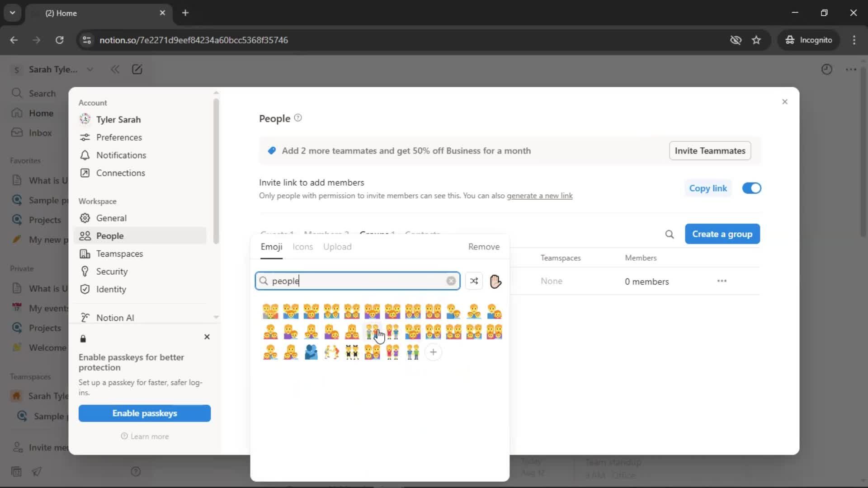Select the blue people hugging emoji
The width and height of the screenshot is (868, 488).
[x=311, y=352]
